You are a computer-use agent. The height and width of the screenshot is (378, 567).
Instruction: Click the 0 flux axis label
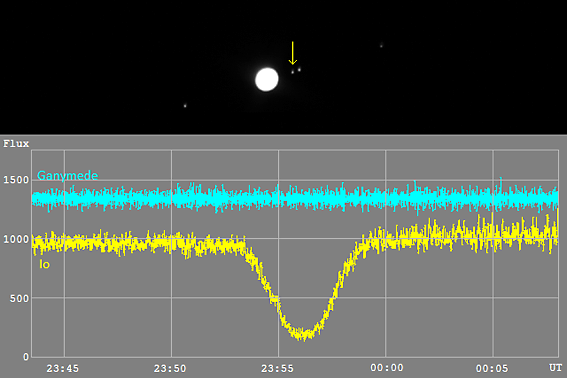tap(26, 357)
